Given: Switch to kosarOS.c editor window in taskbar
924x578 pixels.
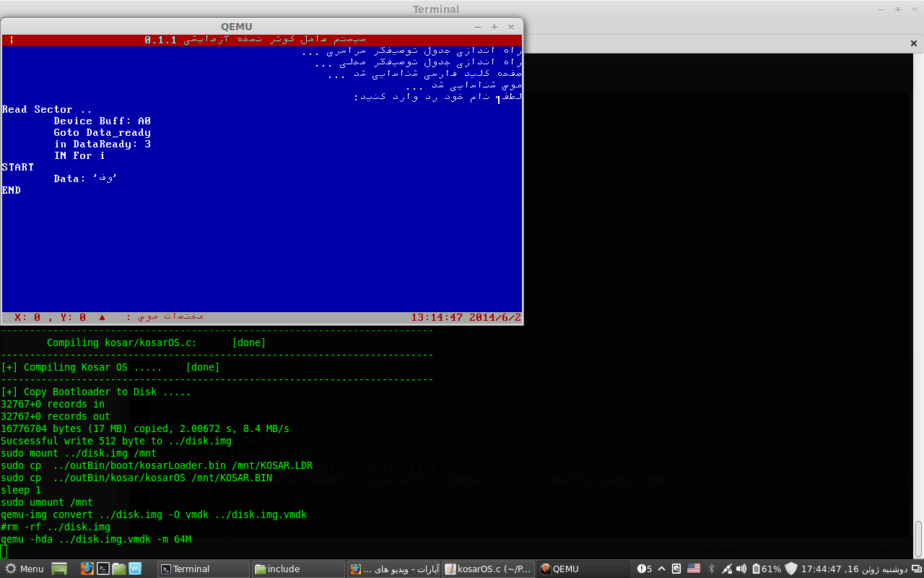Looking at the screenshot, I should pos(487,569).
